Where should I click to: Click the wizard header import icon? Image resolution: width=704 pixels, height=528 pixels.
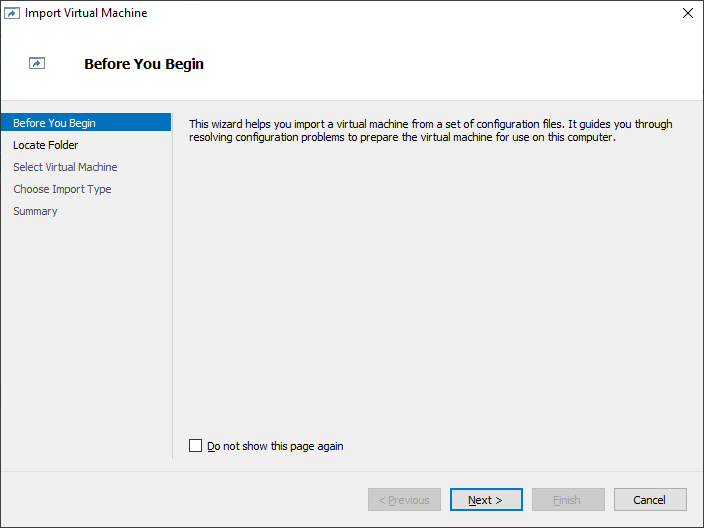click(x=37, y=63)
